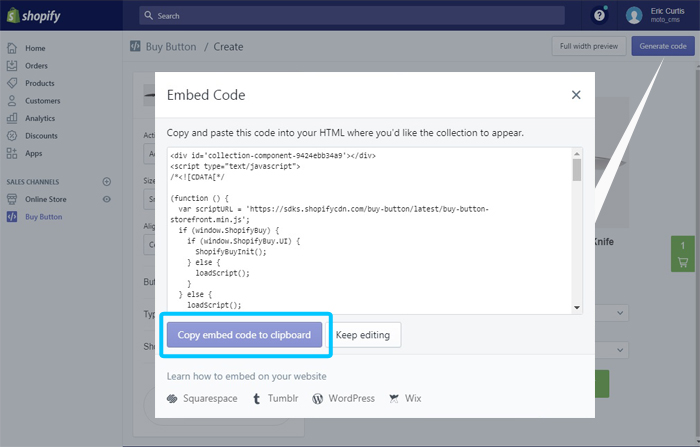Viewport: 700px width, 447px height.
Task: Click the Online Store shop icon
Action: coord(12,199)
